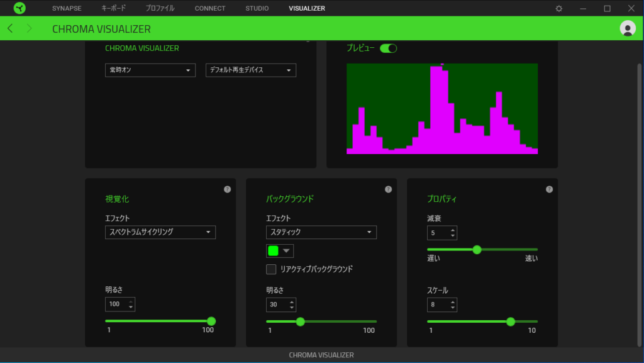Increase 視覚化 brightness with up stepper
This screenshot has height=363, width=644.
[x=131, y=301]
